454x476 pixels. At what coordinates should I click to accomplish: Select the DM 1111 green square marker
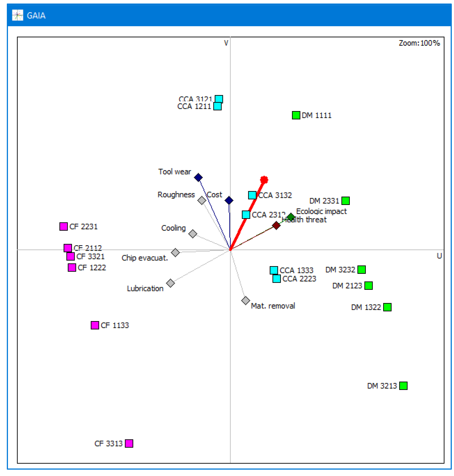(296, 115)
